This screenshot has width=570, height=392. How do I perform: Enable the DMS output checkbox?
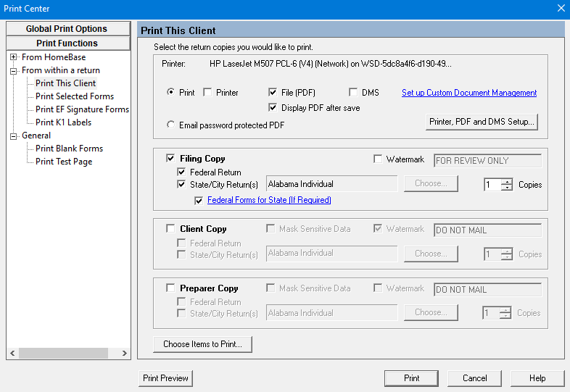pyautogui.click(x=354, y=93)
